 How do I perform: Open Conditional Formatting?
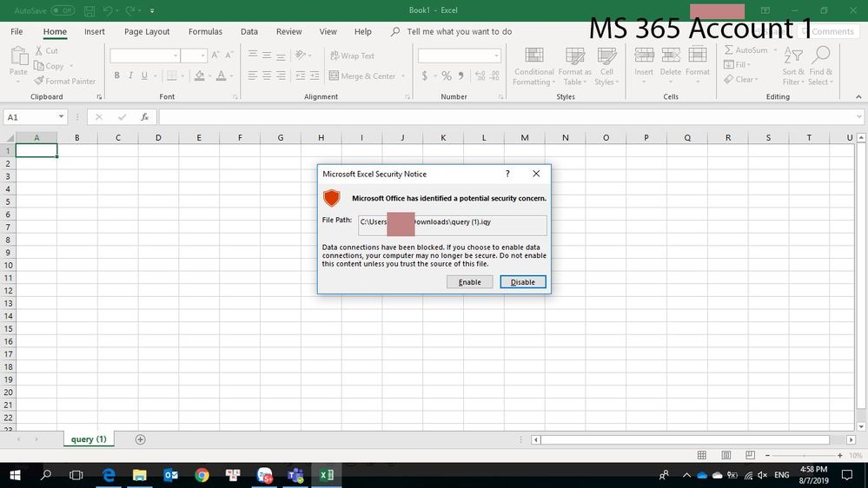tap(533, 66)
